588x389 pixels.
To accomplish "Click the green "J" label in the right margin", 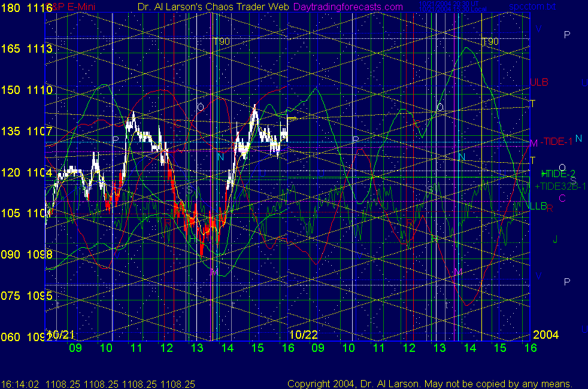I will 556,239.
